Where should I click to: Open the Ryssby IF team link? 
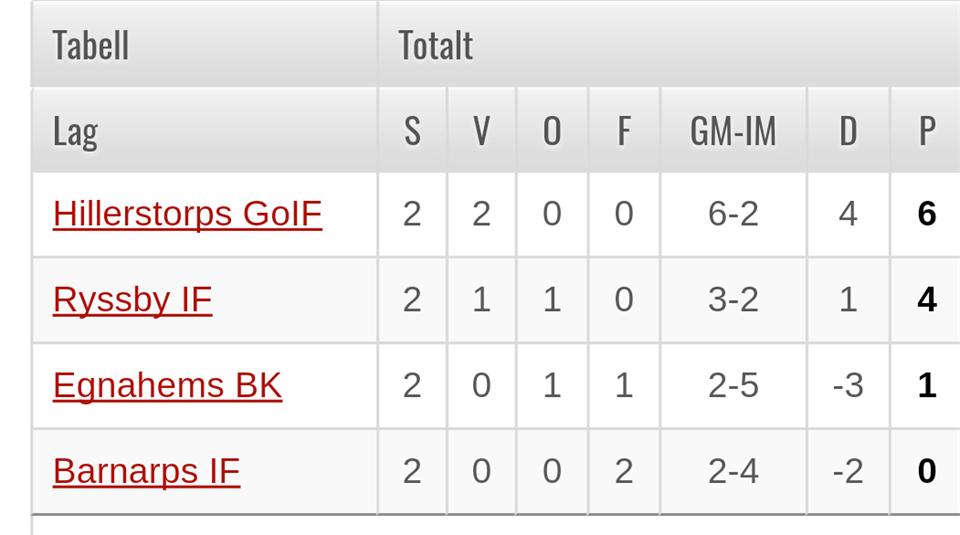coord(132,300)
